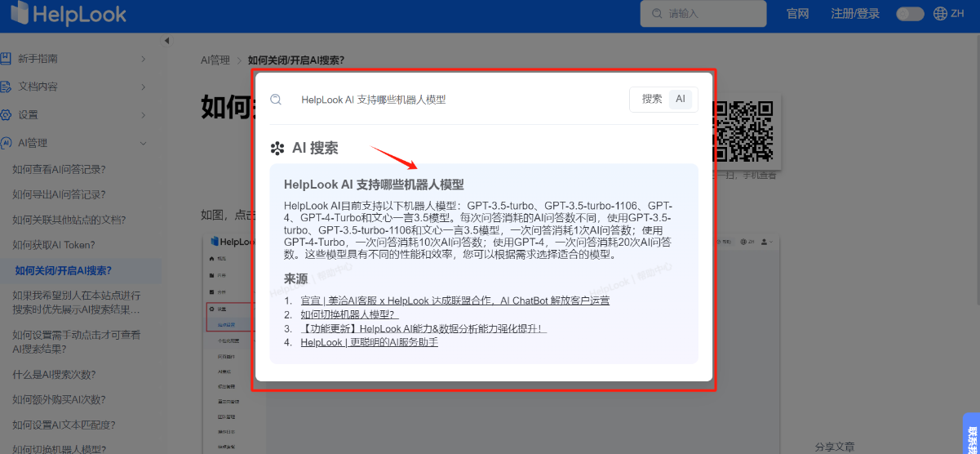980x454 pixels.
Task: Open 如何查看AI问答记录? article
Action: click(x=59, y=170)
